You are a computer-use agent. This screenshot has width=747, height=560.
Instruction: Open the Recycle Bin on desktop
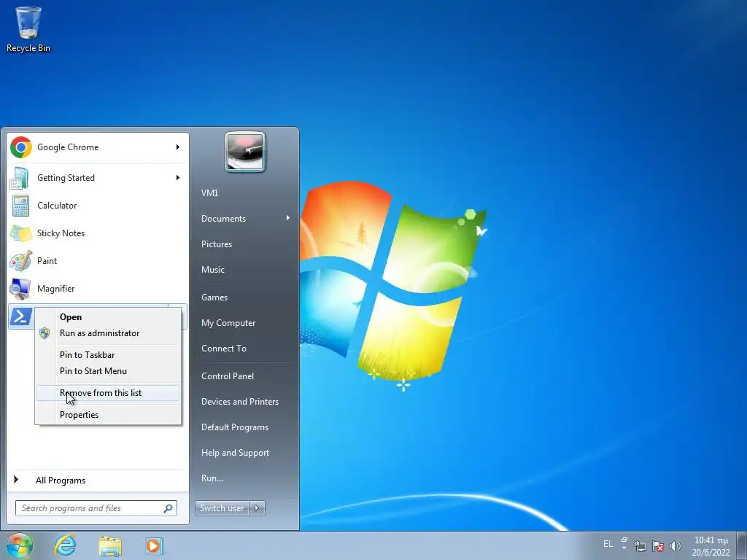(x=28, y=28)
